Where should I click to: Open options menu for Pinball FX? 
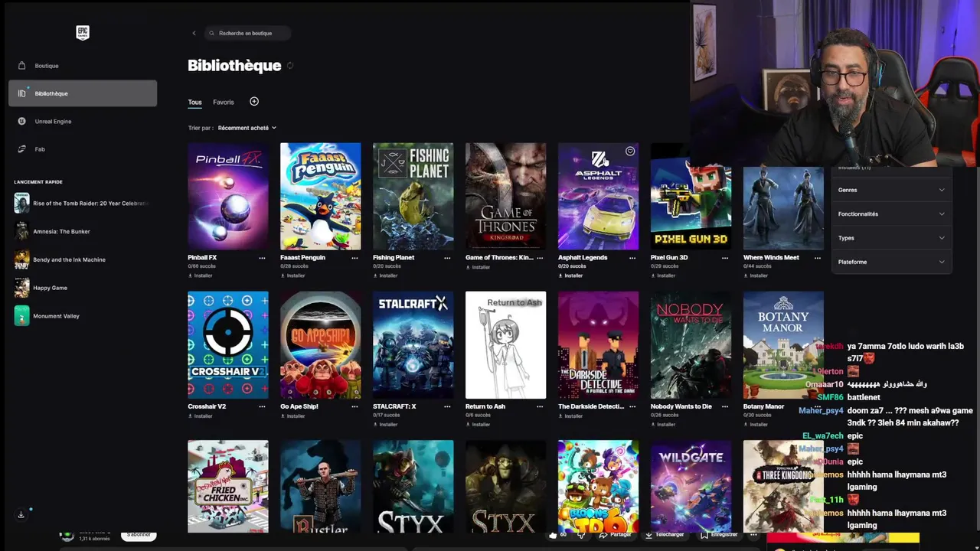262,258
